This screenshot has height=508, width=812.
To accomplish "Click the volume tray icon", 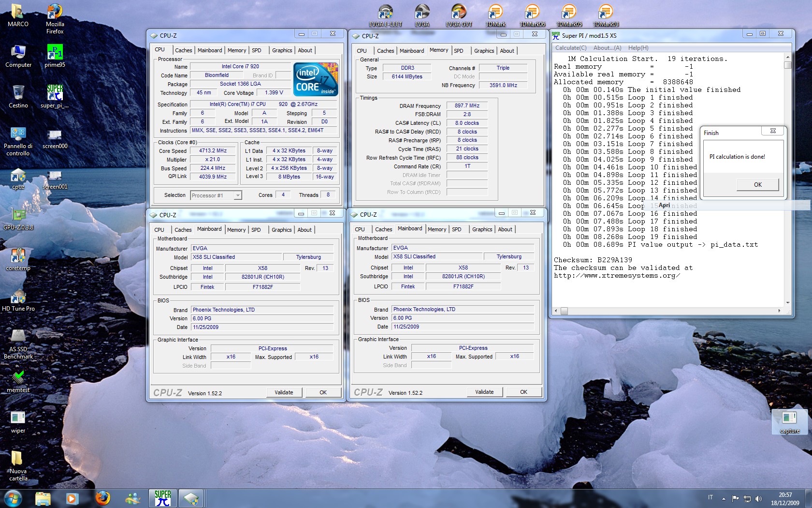I will 758,498.
